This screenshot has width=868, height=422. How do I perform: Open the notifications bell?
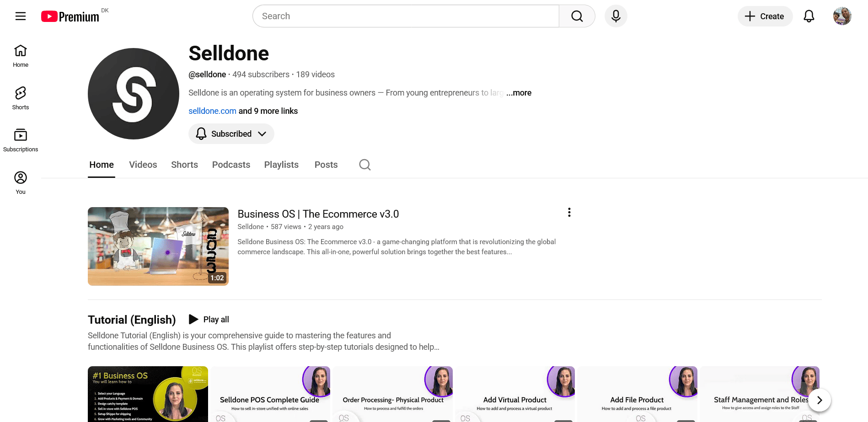coord(809,16)
